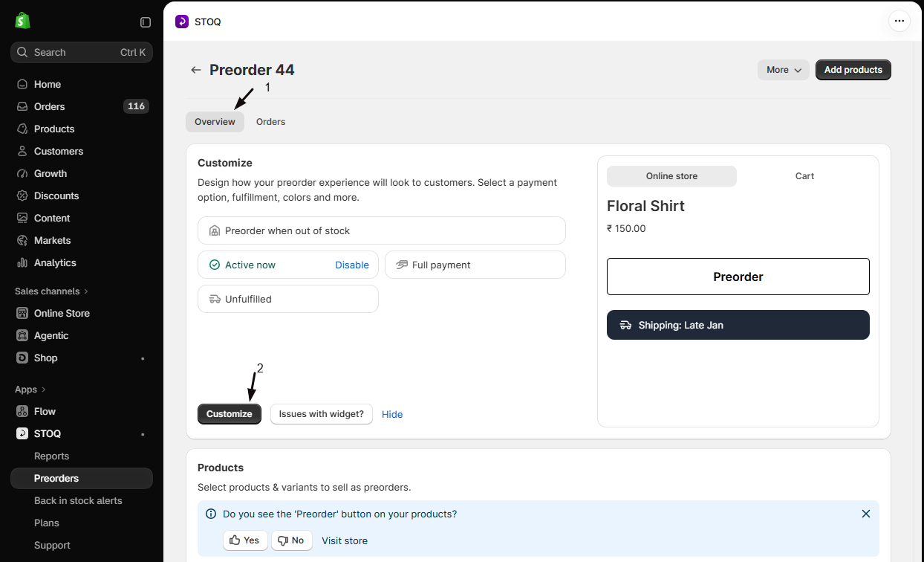Click the Discounts icon in sidebar

click(22, 196)
